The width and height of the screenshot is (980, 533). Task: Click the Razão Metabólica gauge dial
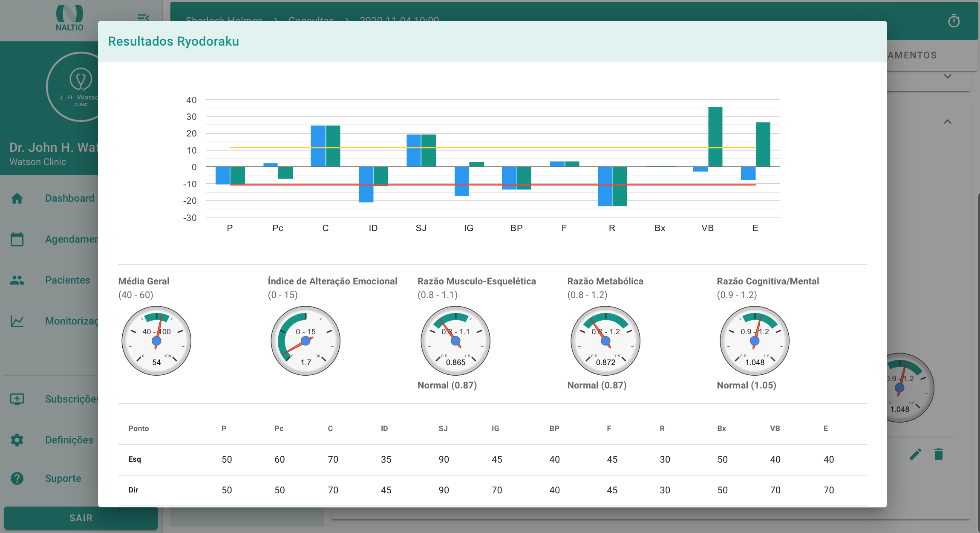[x=605, y=341]
